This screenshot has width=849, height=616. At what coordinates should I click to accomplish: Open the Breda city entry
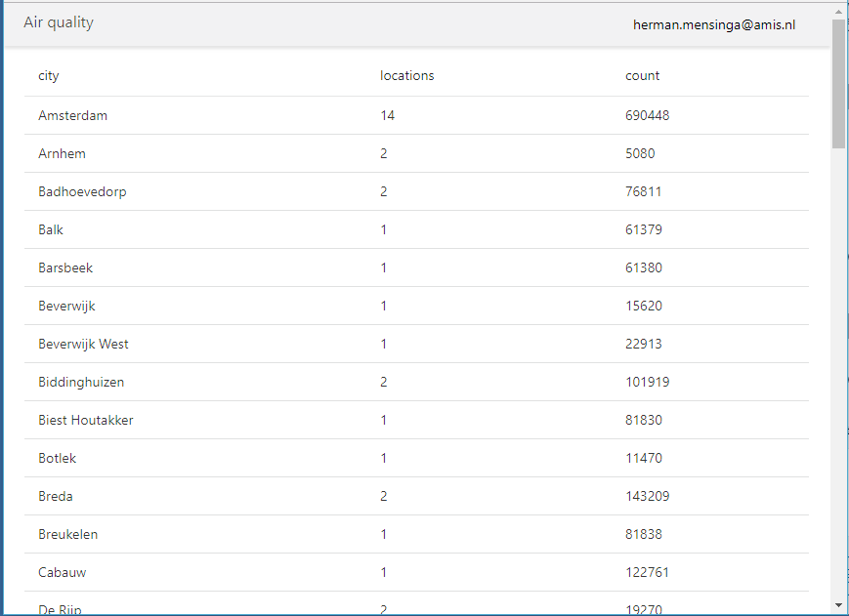click(56, 496)
